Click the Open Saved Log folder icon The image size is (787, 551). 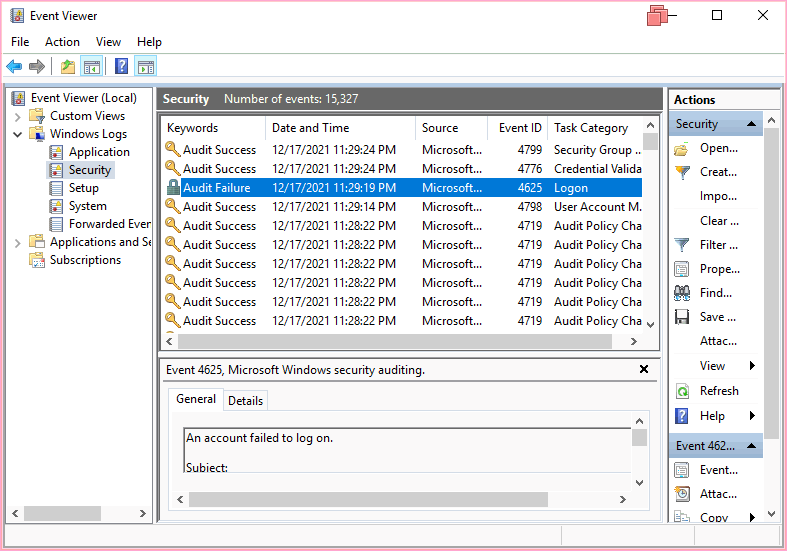pyautogui.click(x=682, y=149)
